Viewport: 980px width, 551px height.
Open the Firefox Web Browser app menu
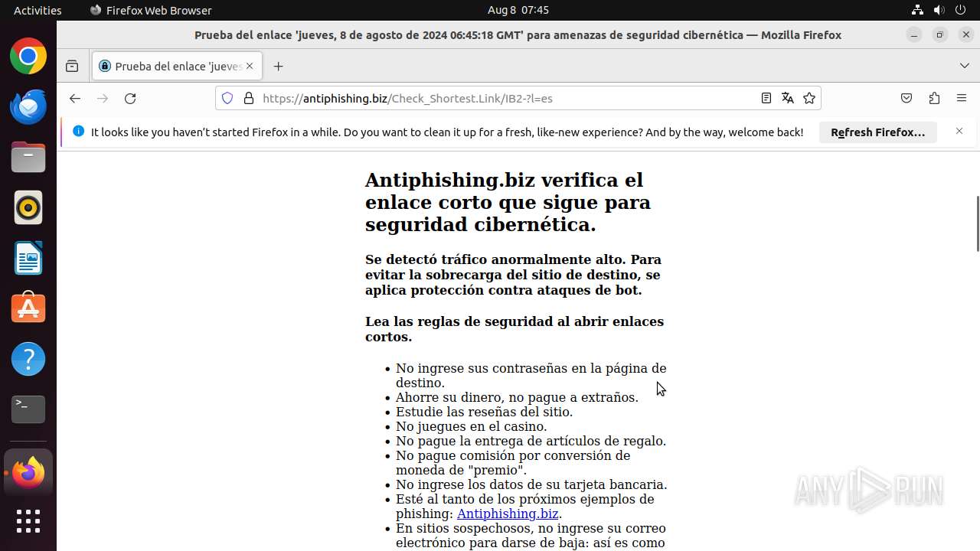click(x=151, y=10)
